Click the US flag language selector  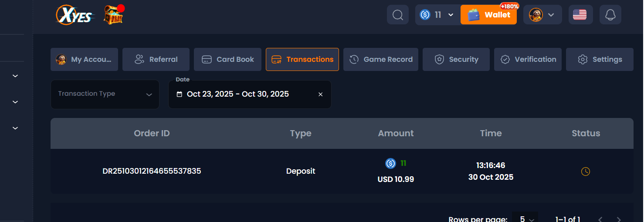[x=580, y=15]
